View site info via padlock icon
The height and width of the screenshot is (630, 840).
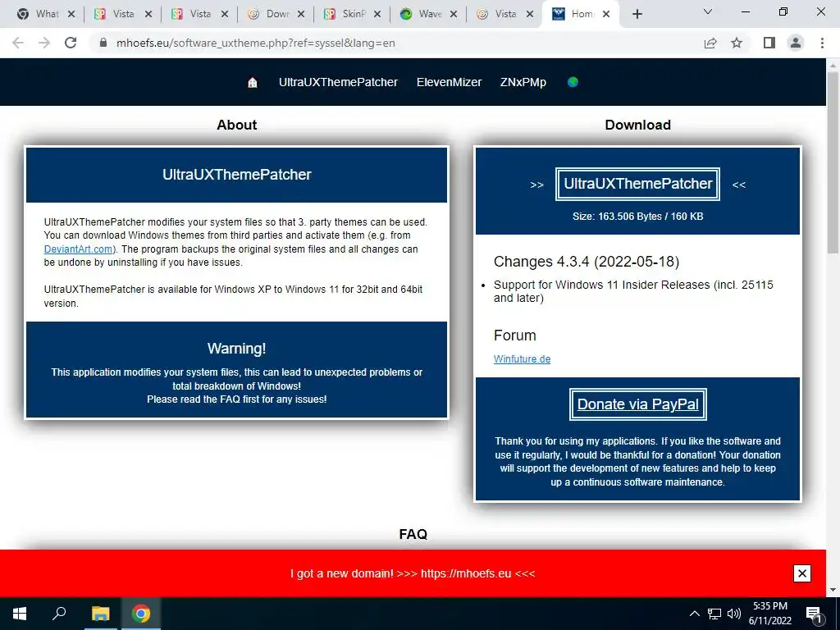pos(103,43)
